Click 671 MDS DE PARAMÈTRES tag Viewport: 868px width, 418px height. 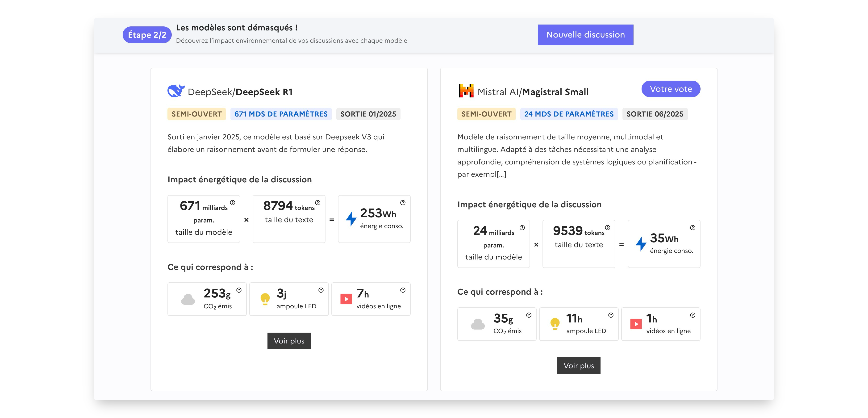point(281,114)
